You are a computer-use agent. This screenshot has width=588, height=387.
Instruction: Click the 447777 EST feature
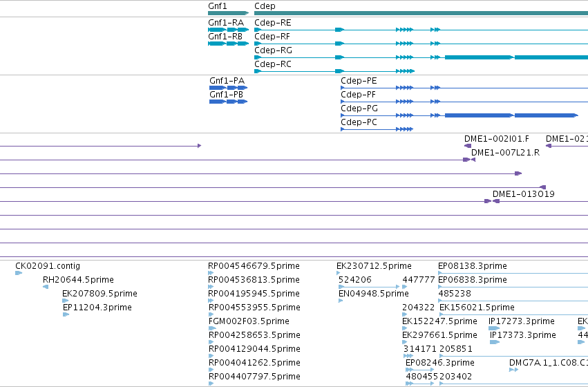point(405,287)
